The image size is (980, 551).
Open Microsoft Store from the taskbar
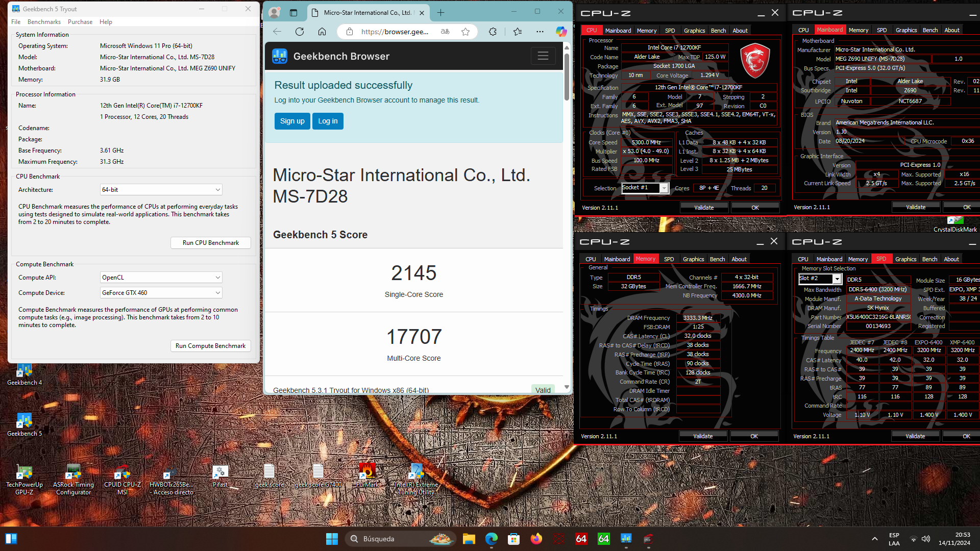tap(513, 539)
